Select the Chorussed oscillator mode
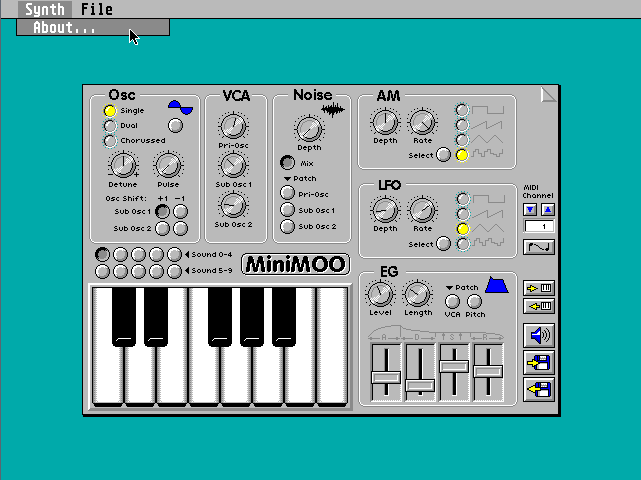Screen dimensions: 641x480 coord(110,141)
